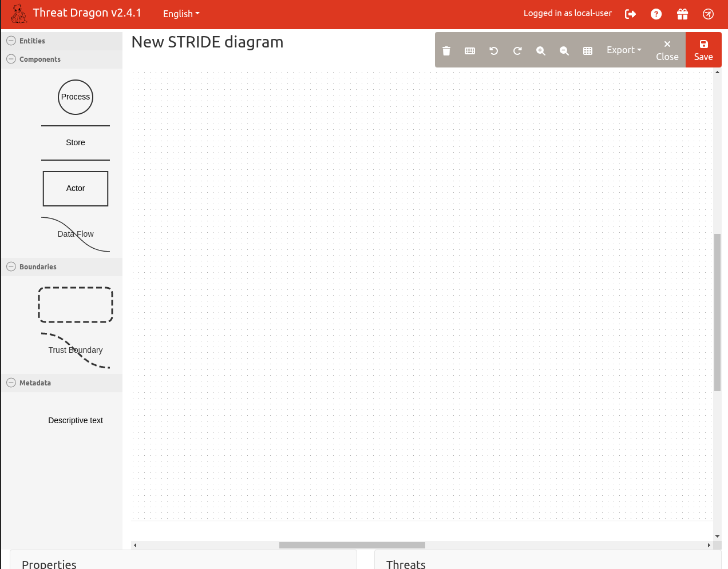Open help via question mark icon
728x569 pixels.
coord(656,14)
